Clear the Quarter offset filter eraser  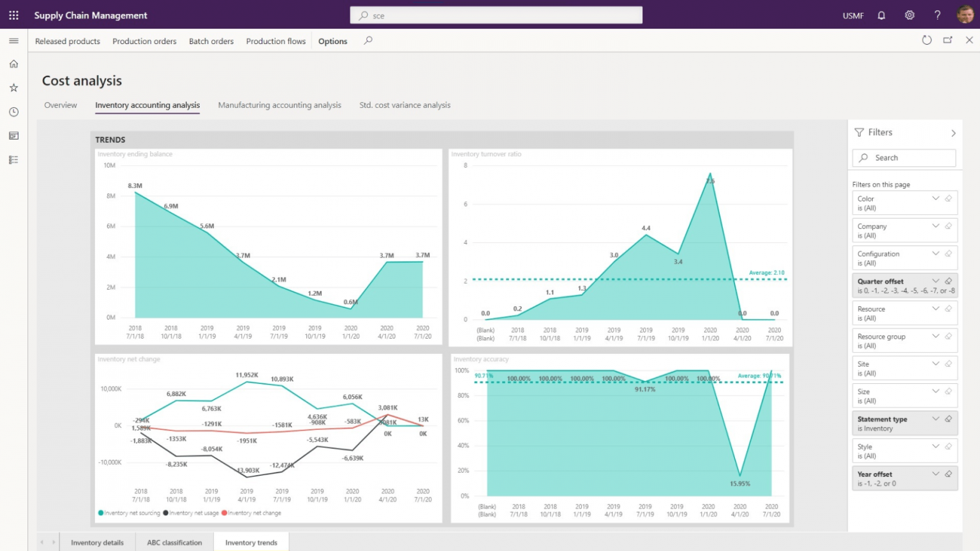[x=948, y=281]
